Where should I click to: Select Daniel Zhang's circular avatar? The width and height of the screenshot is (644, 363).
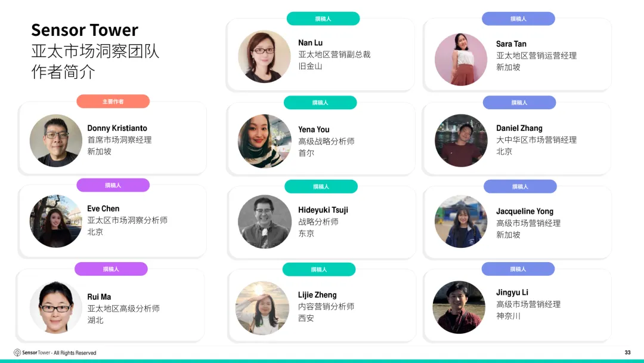461,140
